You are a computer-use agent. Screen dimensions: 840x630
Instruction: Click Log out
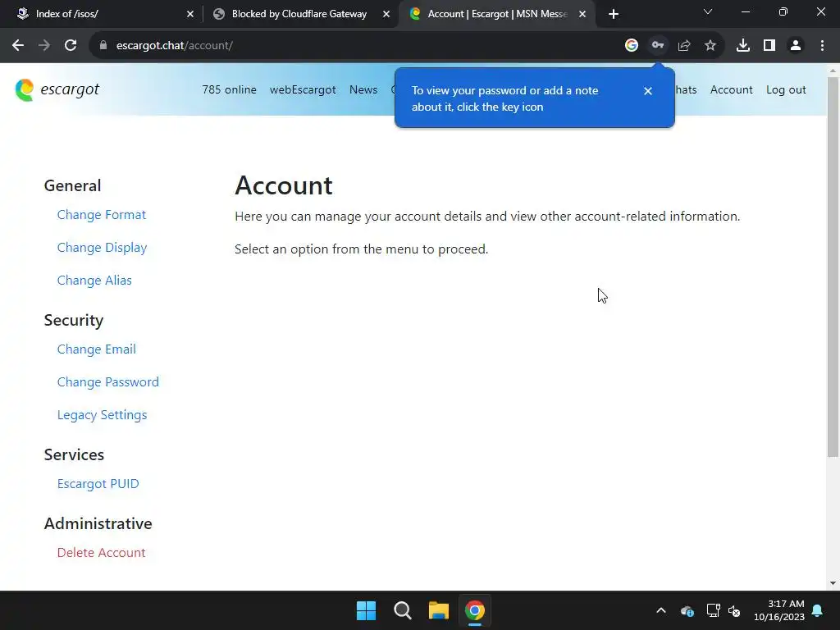pyautogui.click(x=786, y=89)
